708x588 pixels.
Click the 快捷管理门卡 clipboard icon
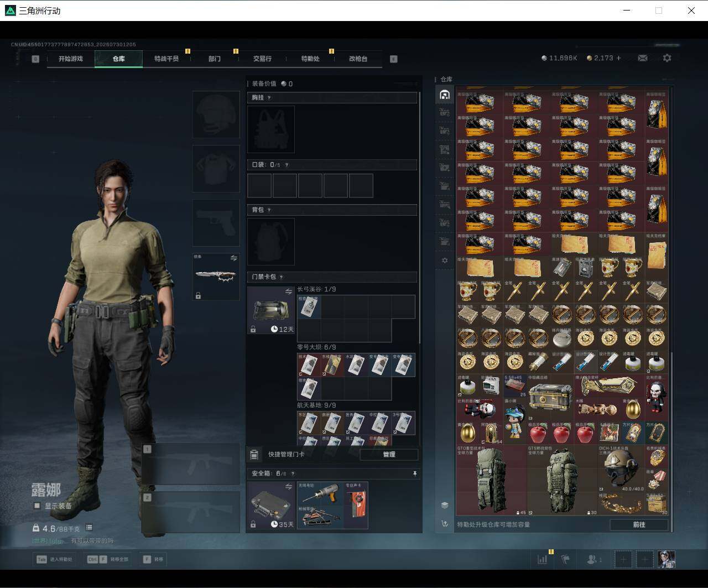[254, 455]
